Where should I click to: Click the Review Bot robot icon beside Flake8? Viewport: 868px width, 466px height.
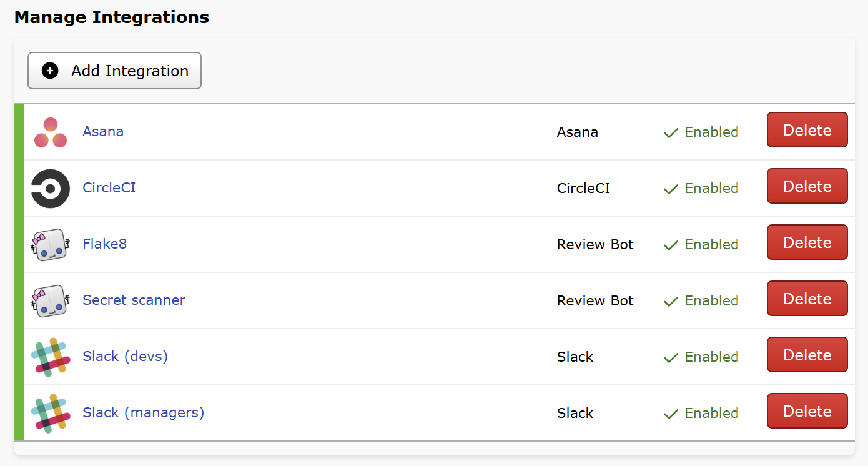[x=50, y=244]
